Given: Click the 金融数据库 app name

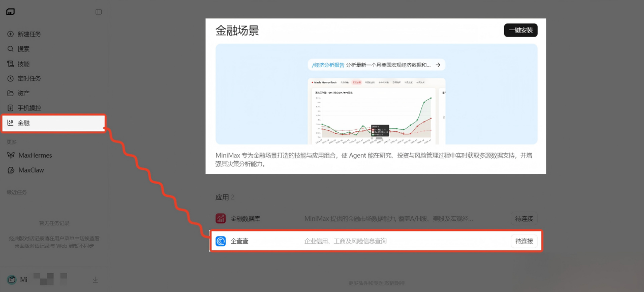Looking at the screenshot, I should [x=246, y=219].
